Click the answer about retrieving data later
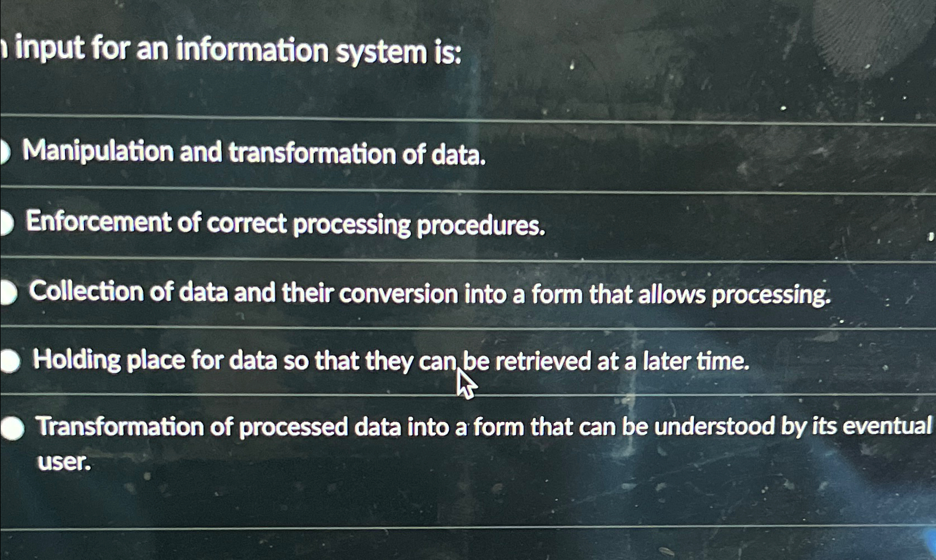 pos(389,360)
